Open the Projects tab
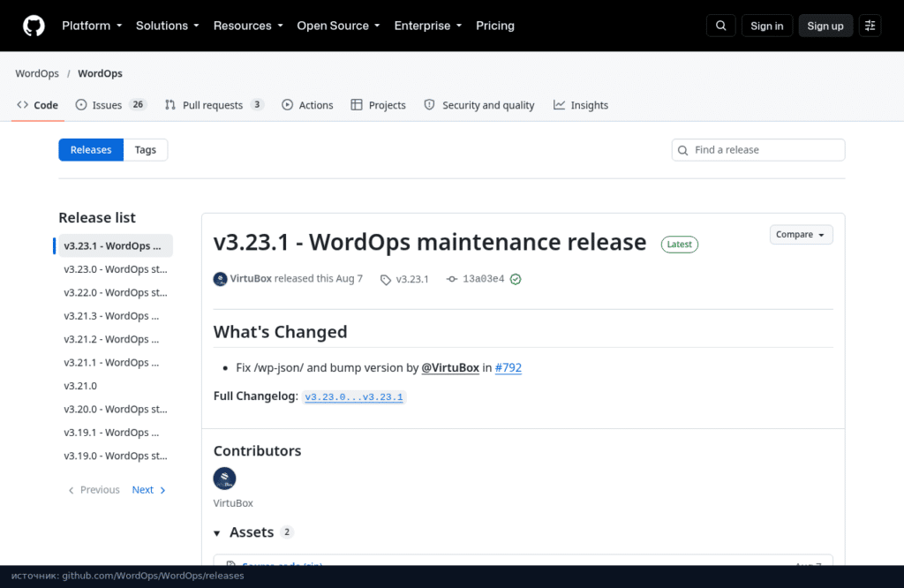The height and width of the screenshot is (588, 904). click(x=379, y=105)
